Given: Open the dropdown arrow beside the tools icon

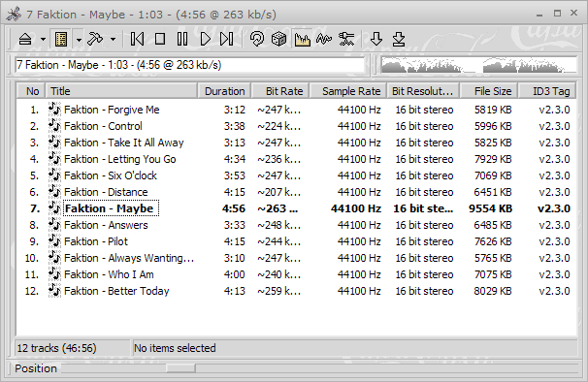Looking at the screenshot, I should (x=113, y=39).
